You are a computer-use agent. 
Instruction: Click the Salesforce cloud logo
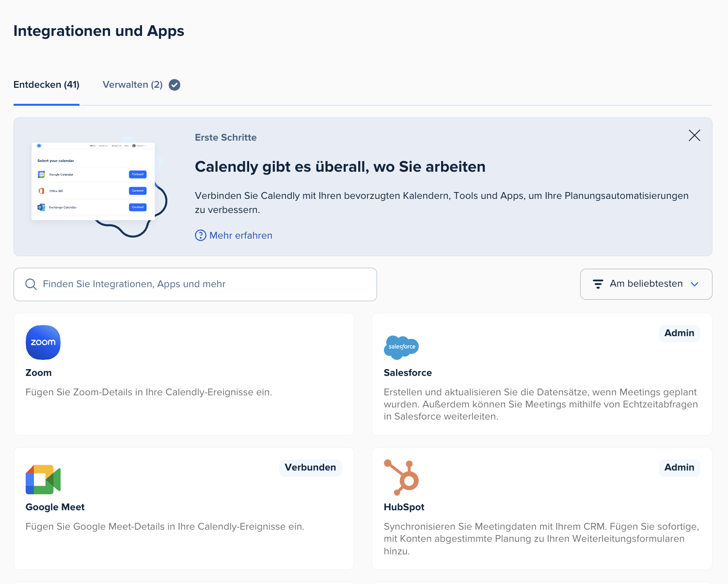(x=401, y=347)
